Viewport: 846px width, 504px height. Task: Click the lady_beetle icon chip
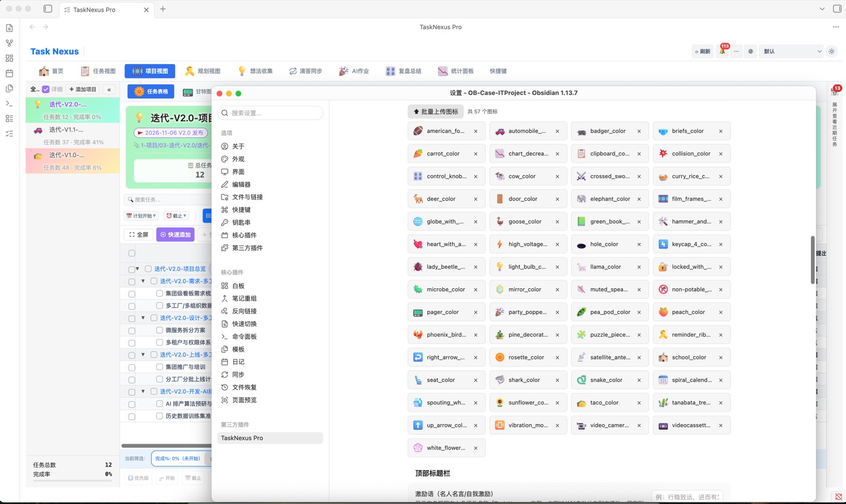coord(447,267)
